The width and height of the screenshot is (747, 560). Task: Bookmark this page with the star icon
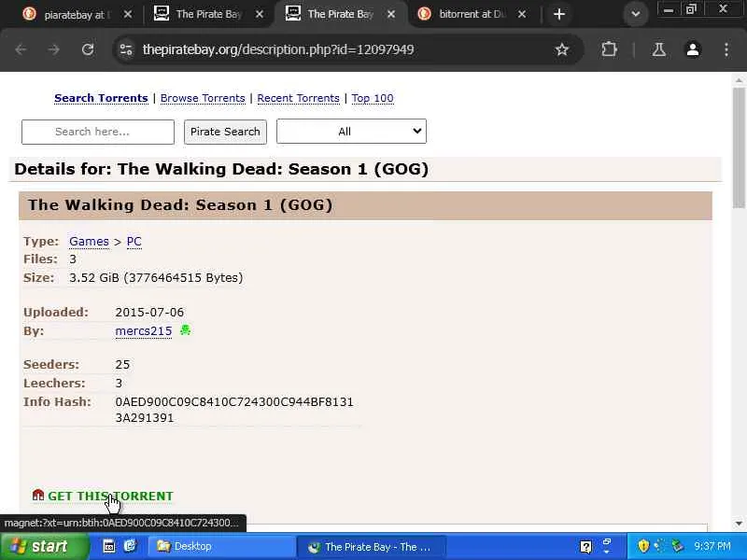[x=562, y=49]
